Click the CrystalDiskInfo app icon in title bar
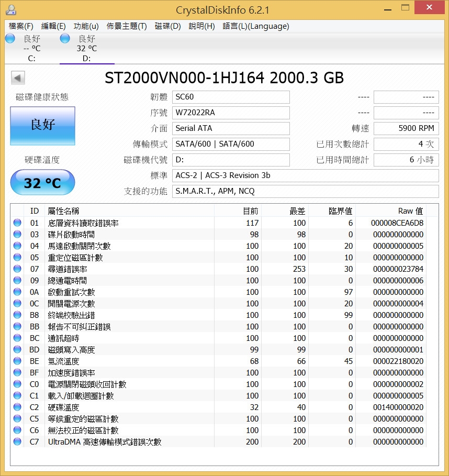Viewport: 449px width, 476px height. pos(11,10)
